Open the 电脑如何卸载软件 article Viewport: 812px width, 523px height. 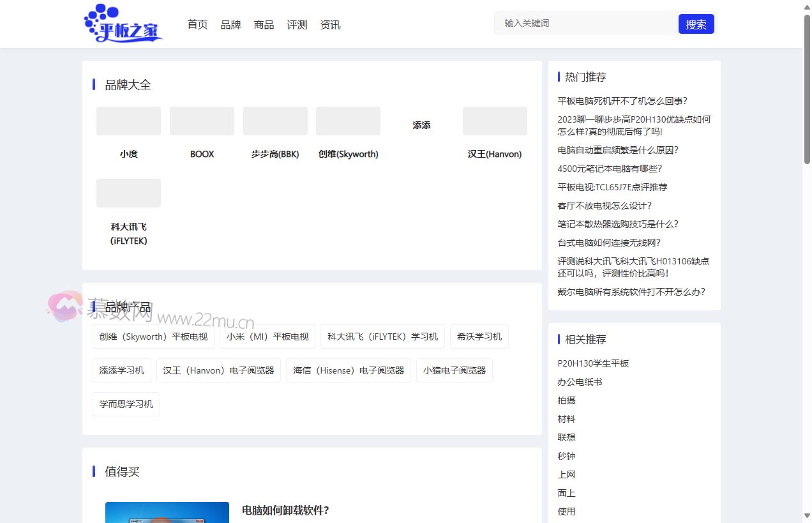(285, 510)
